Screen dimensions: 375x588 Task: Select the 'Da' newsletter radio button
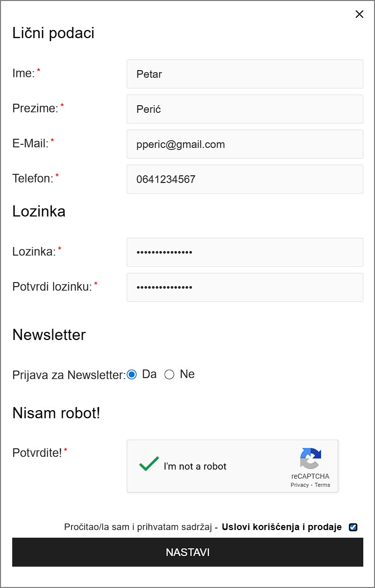tap(132, 375)
